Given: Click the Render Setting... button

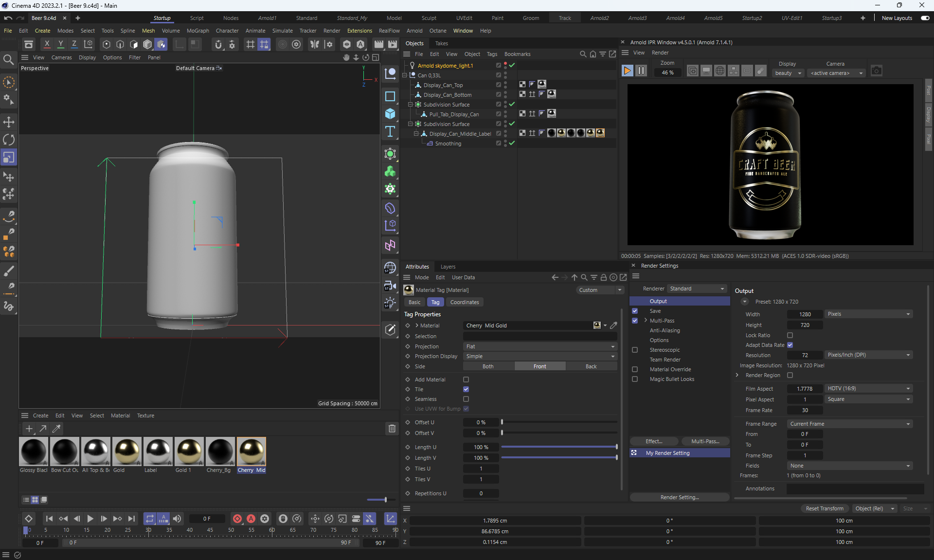Looking at the screenshot, I should (679, 497).
